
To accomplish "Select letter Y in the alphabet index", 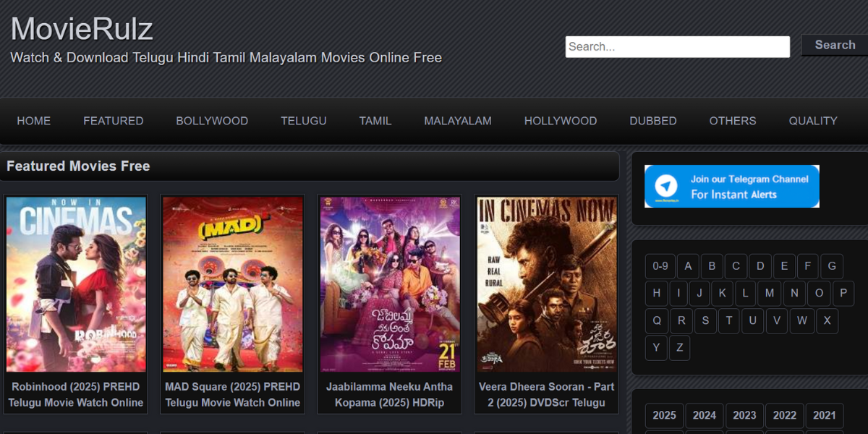I will pos(656,348).
